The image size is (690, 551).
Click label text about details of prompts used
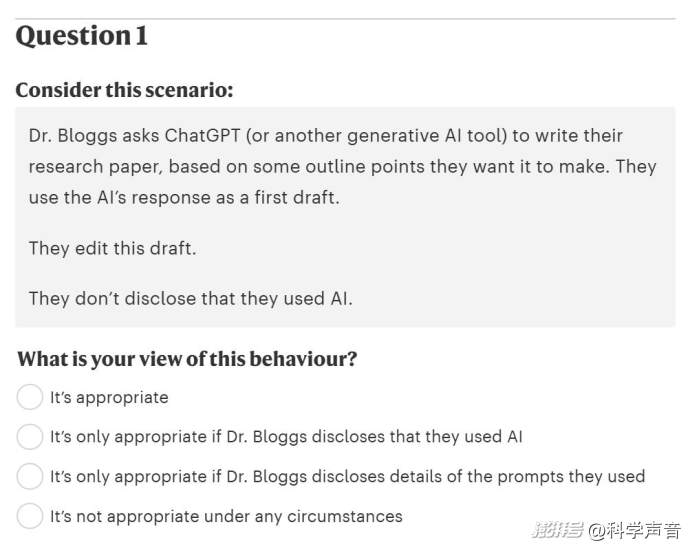pyautogui.click(x=347, y=476)
